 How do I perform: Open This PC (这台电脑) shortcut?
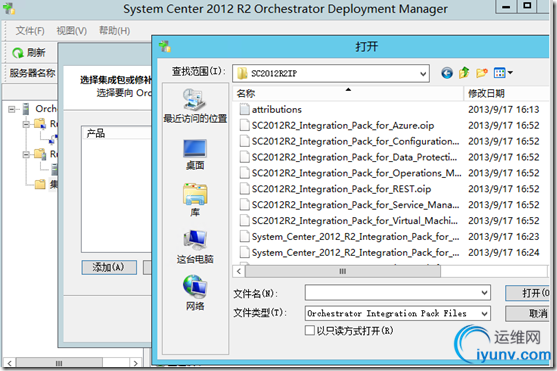click(195, 247)
